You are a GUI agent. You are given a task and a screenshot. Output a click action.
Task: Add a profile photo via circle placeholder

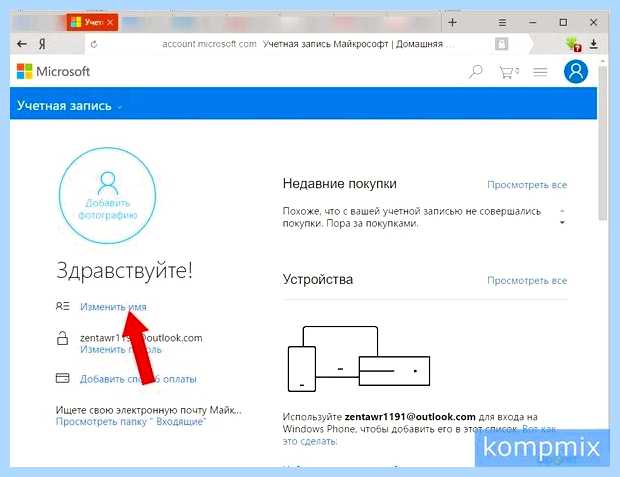tap(107, 195)
